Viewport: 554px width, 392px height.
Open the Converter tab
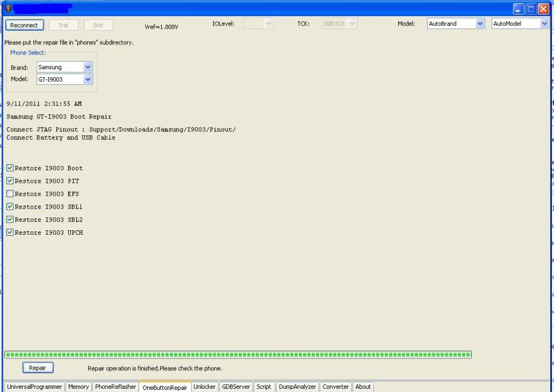[335, 387]
